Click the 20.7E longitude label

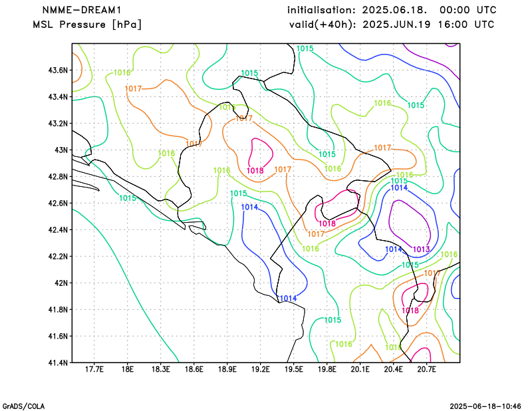tap(427, 370)
